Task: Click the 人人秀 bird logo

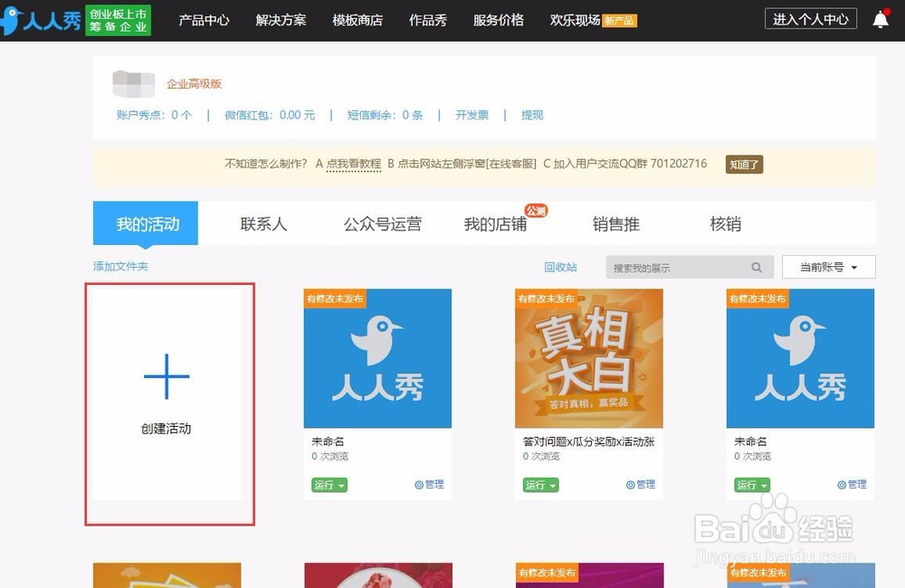Action: [x=14, y=18]
